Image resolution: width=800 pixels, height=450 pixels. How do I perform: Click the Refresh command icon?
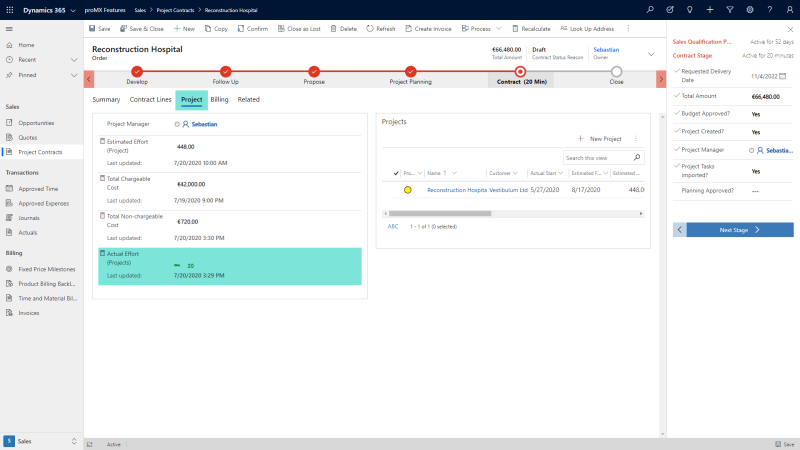tap(369, 29)
